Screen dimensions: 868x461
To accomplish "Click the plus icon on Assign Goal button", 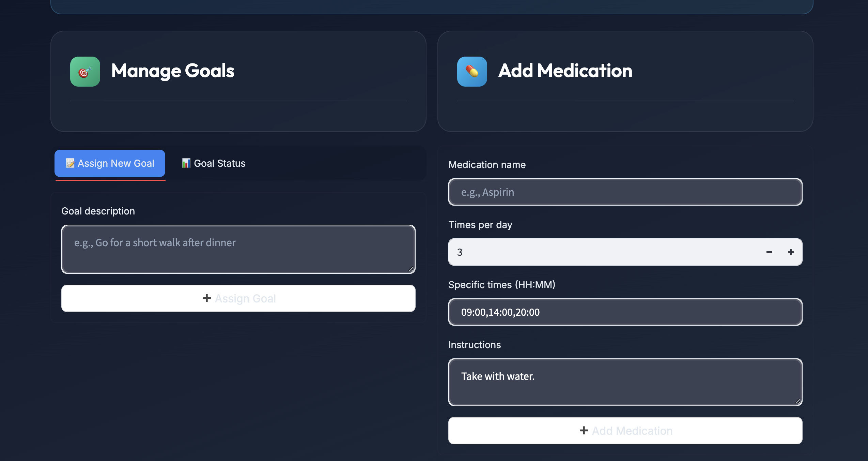I will point(206,298).
